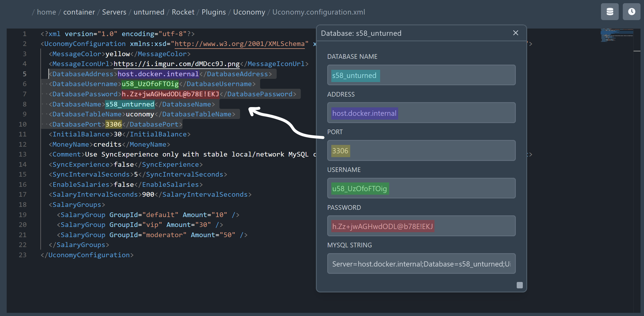Navigate to Rocket breadcrumb

pyautogui.click(x=183, y=12)
